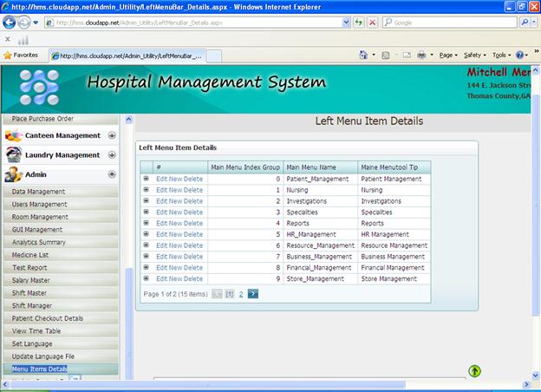Viewport: 541px width, 392px height.
Task: Expand the Store_Management row
Action: point(147,278)
